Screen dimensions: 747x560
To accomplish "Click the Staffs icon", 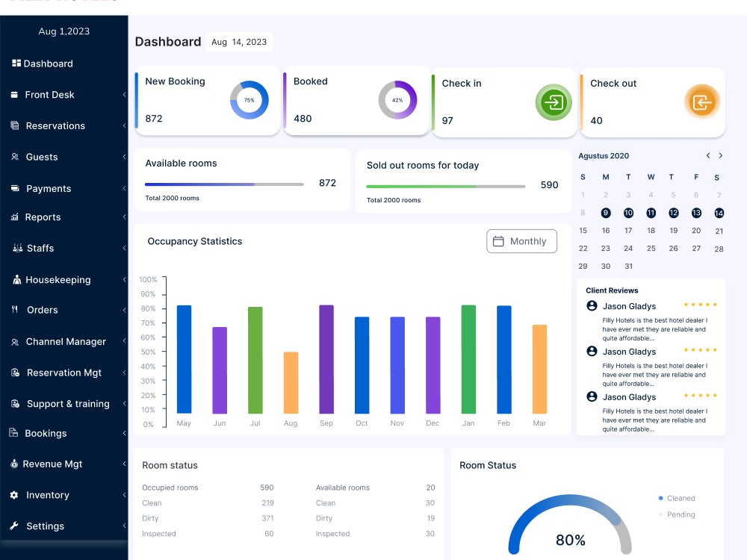I will (18, 248).
